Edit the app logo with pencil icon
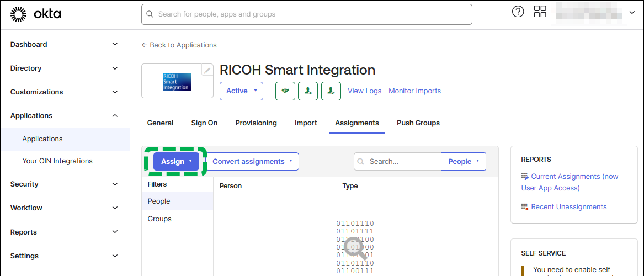 [x=207, y=70]
